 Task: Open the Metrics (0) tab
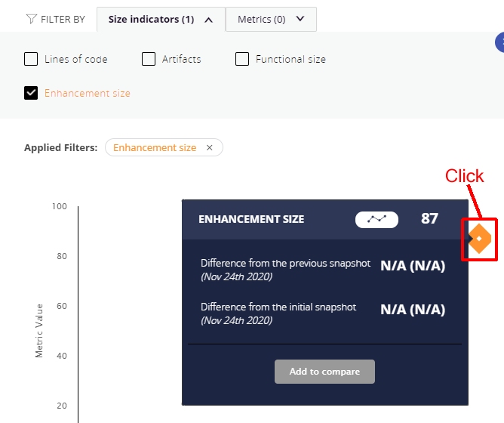271,20
